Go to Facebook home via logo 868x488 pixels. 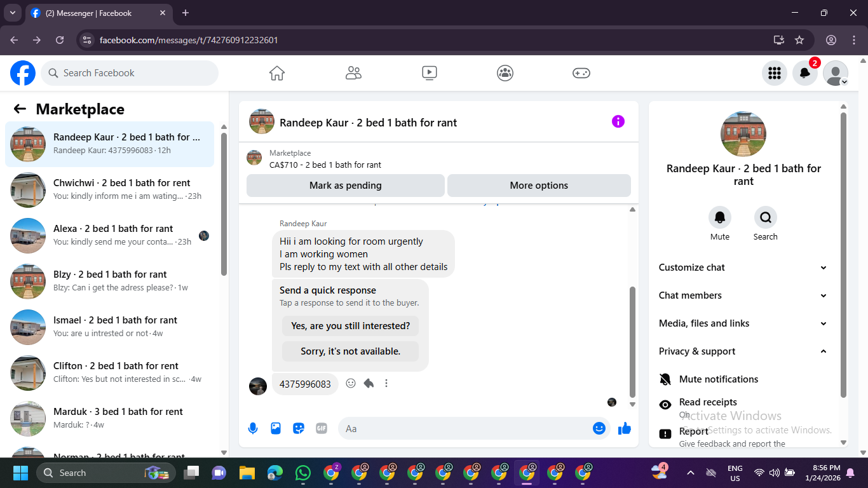(23, 73)
